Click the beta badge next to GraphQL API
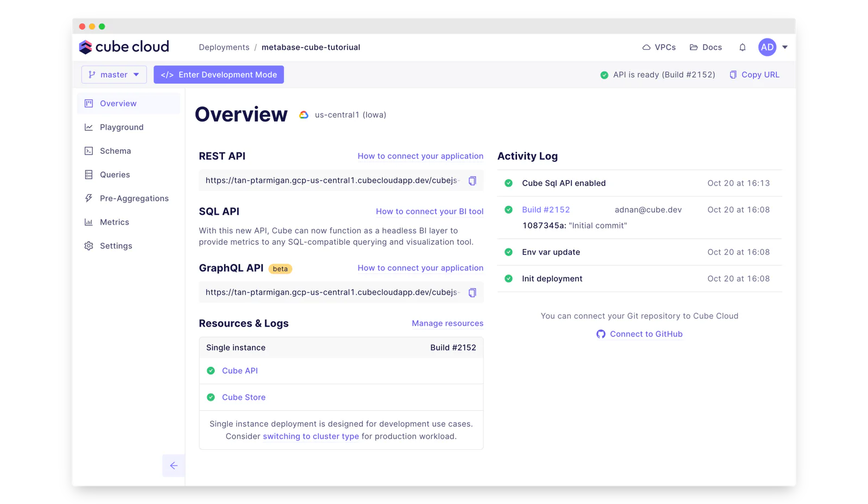868x504 pixels. pos(280,269)
